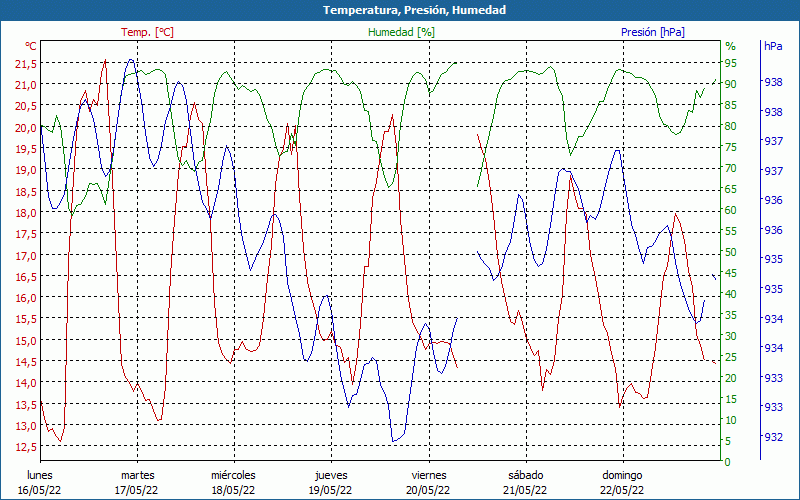This screenshot has height=500, width=800.
Task: Click the date '19/05/22'
Action: 330,490
